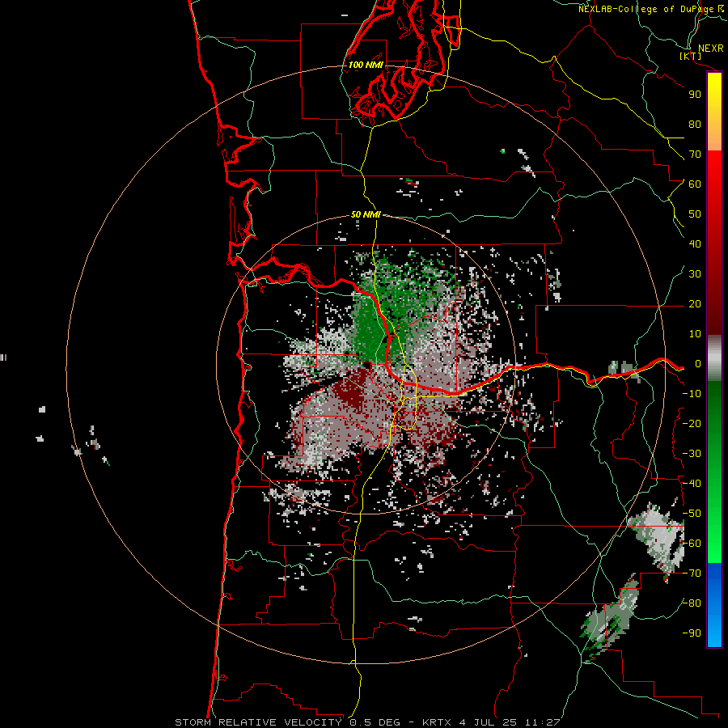This screenshot has width=728, height=728.
Task: Click the -50 value on the velocity scale
Action: point(692,514)
